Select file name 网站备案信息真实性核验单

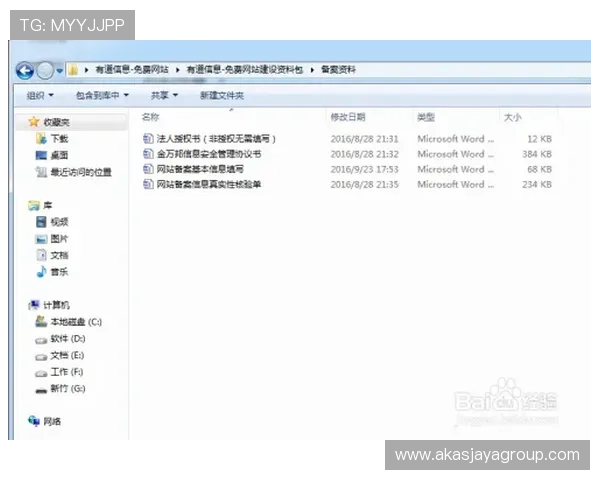click(209, 184)
